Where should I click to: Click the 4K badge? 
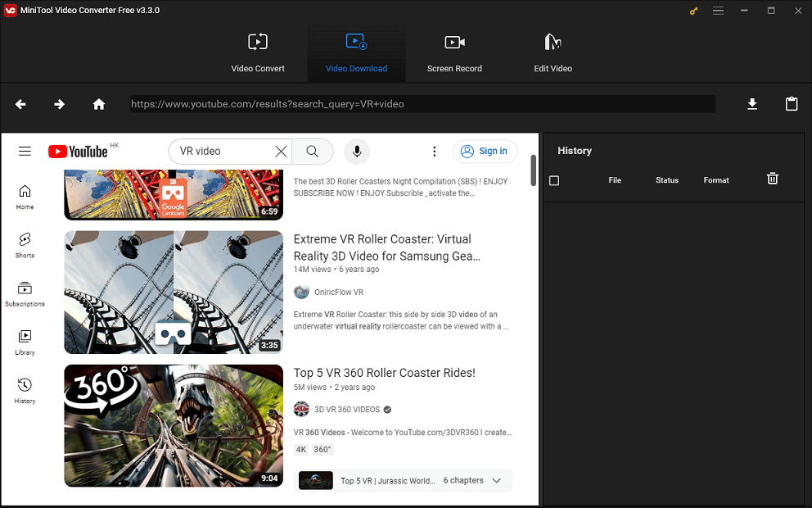coord(301,450)
